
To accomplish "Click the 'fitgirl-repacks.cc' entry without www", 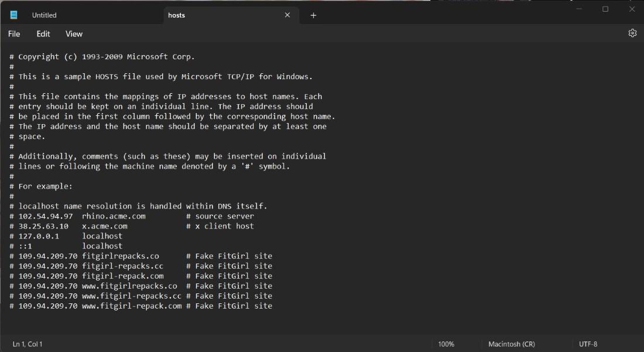I will (122, 266).
